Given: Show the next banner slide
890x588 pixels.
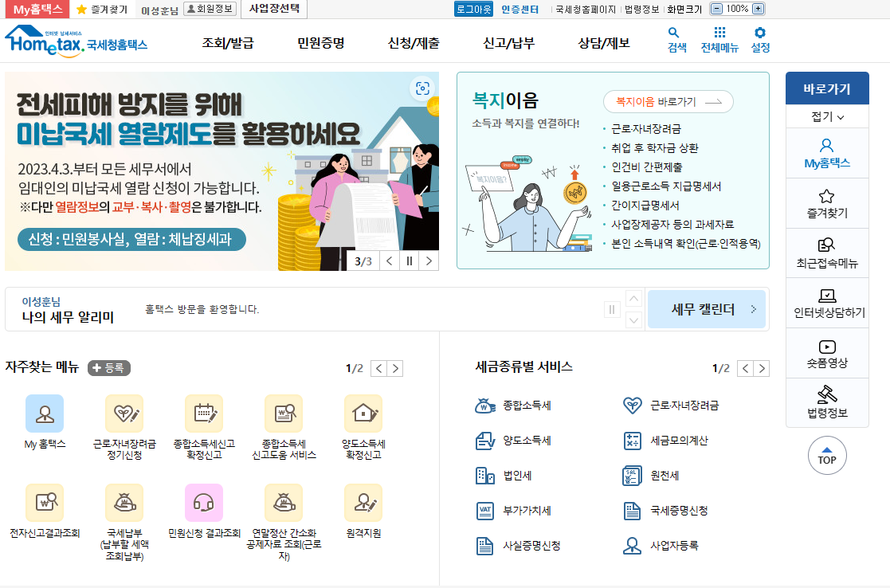Looking at the screenshot, I should click(429, 261).
